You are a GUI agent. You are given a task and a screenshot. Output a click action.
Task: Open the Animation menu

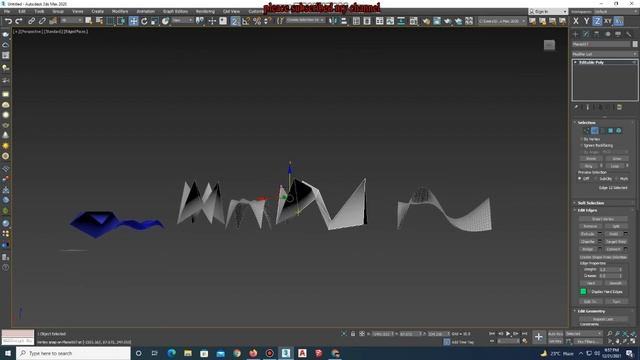[x=145, y=11]
